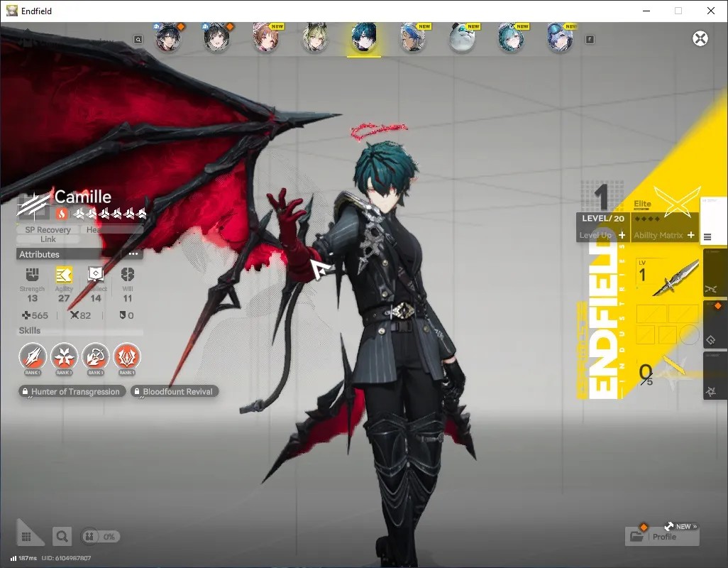Open the grid view triangle icon bottom-left
This screenshot has height=568, width=728.
pos(28,534)
